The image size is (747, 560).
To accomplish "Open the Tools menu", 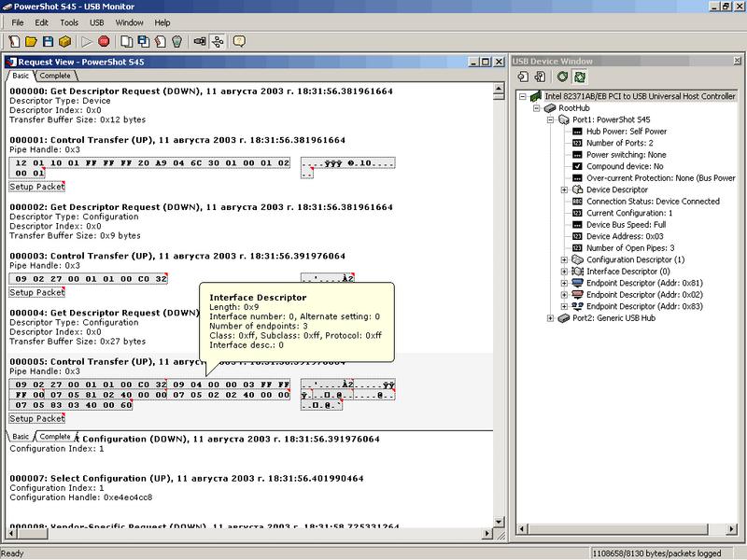I will click(69, 22).
